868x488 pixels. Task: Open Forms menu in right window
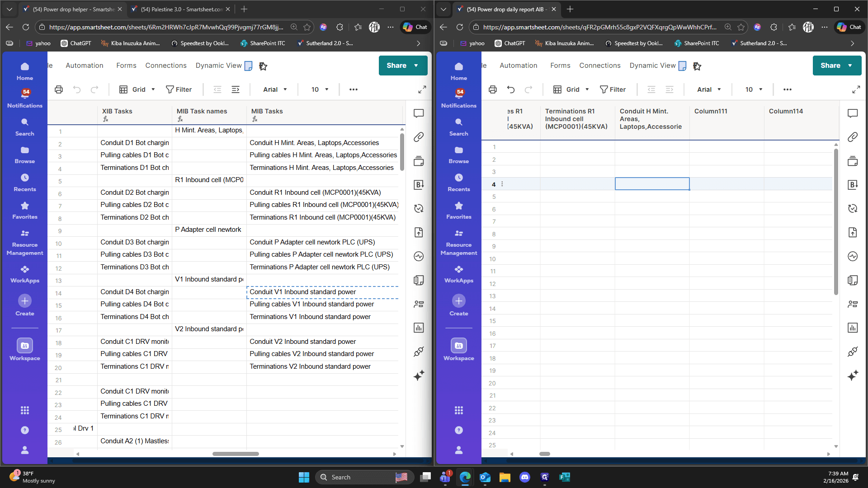tap(560, 66)
